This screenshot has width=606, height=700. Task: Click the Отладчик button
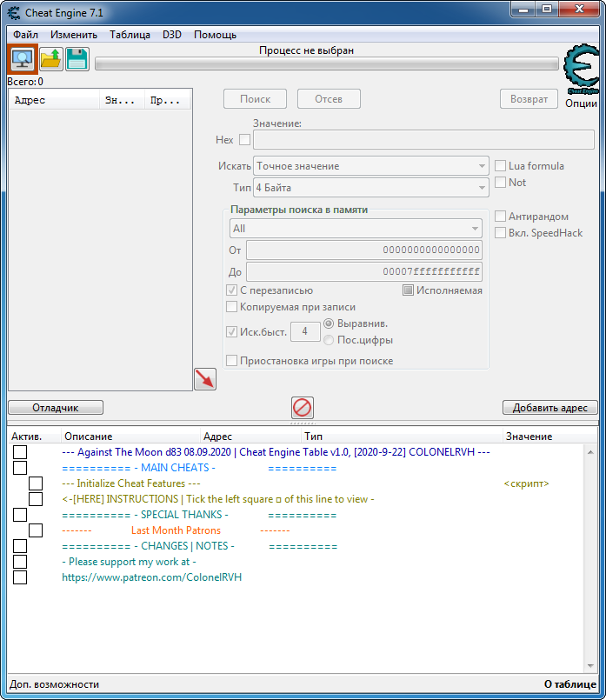coord(56,408)
